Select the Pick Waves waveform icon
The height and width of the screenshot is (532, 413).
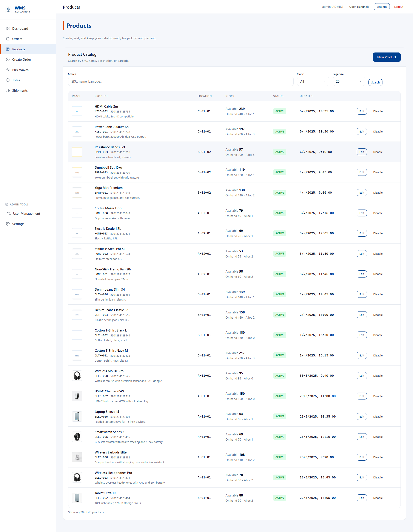[x=8, y=70]
